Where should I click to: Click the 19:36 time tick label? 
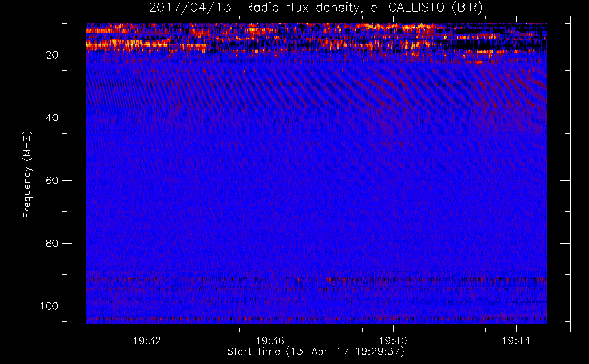coord(270,341)
